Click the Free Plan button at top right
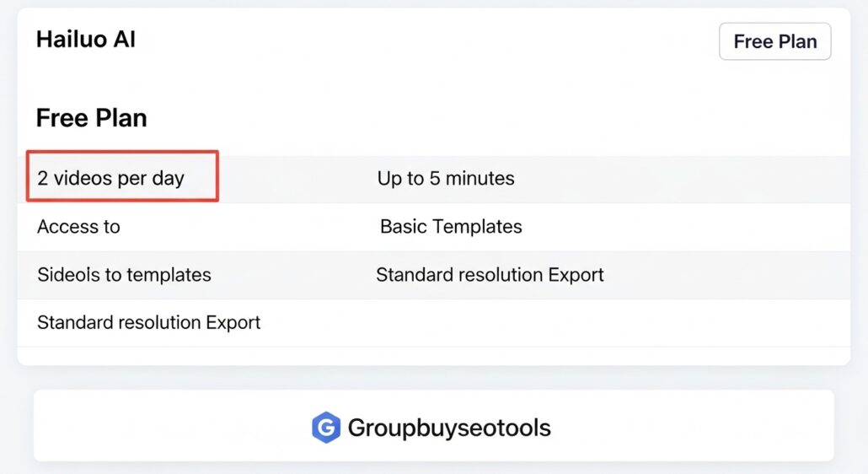868x474 pixels. click(x=774, y=41)
